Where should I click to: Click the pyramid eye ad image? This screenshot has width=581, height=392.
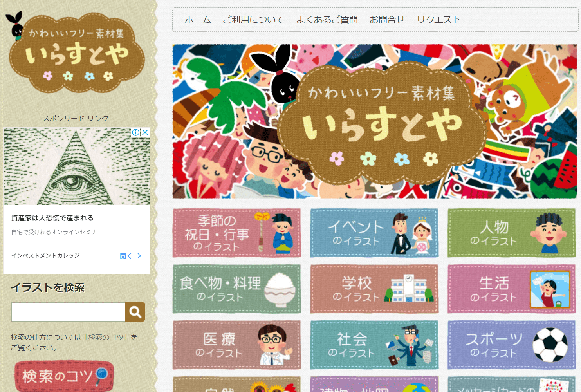point(77,166)
